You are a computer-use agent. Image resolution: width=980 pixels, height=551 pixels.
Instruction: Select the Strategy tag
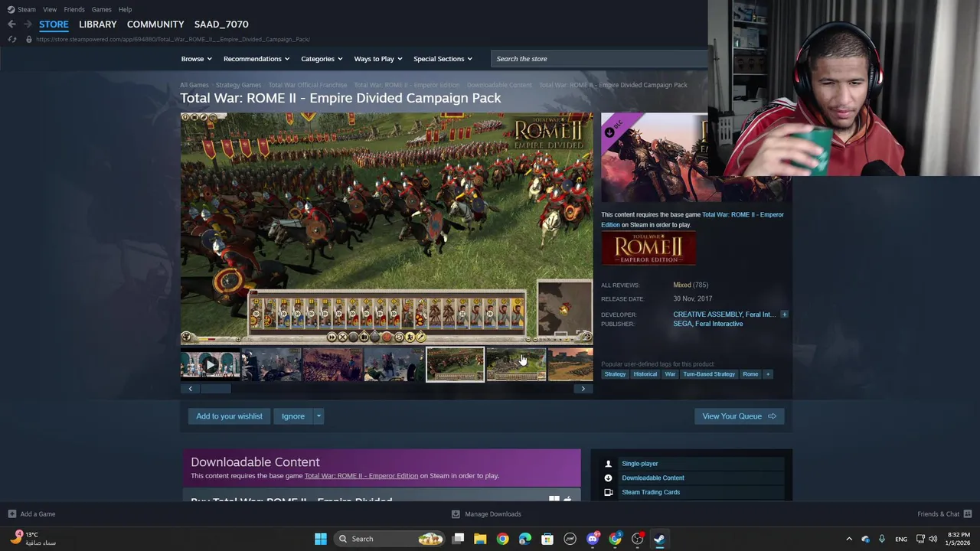[615, 374]
